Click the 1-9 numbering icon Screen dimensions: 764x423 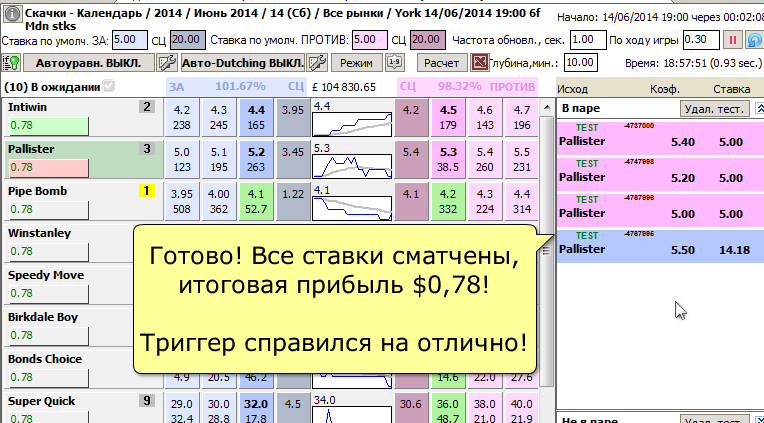click(394, 62)
